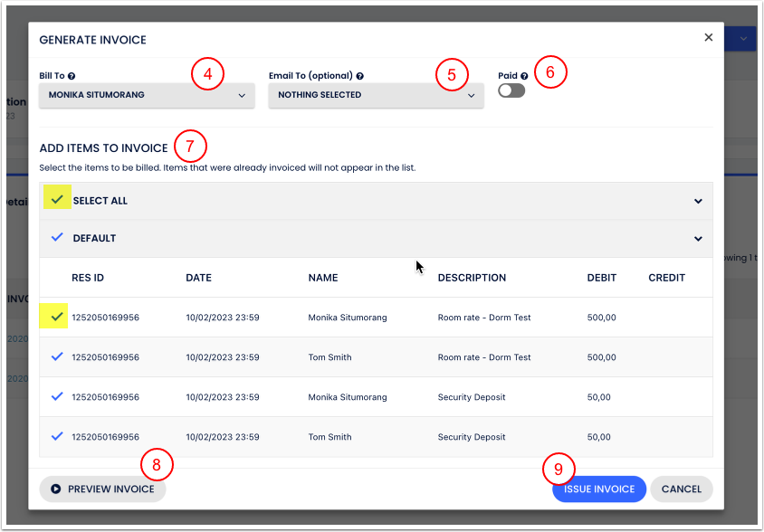Collapse the Select All section chevron
Screen dimensions: 764x532
pos(698,201)
